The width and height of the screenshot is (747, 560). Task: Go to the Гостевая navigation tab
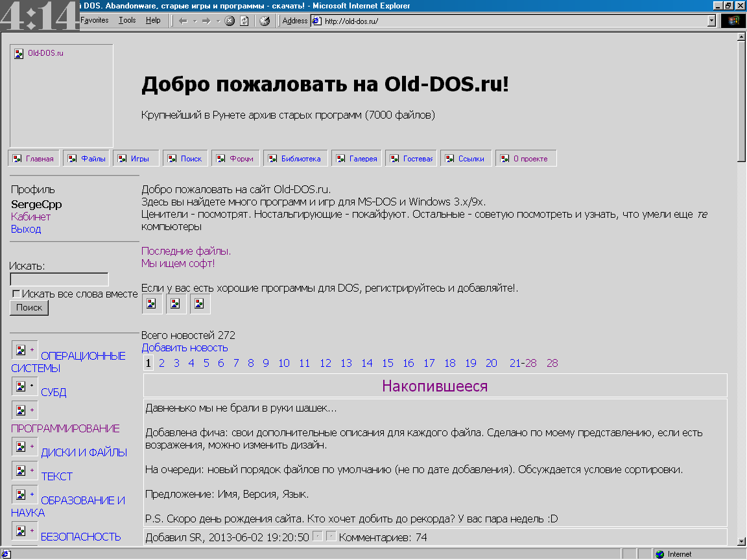[x=411, y=159]
